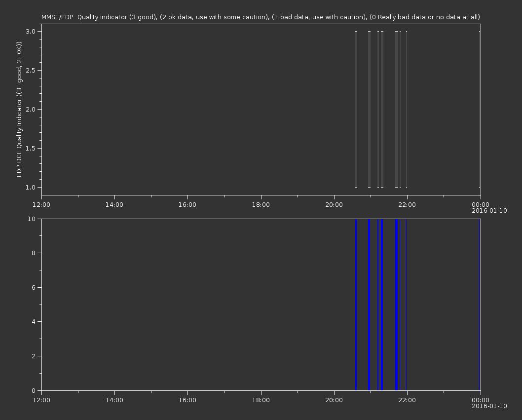Click the 12:00 time label under the upper plot
This screenshot has width=522, height=420.
(x=41, y=204)
